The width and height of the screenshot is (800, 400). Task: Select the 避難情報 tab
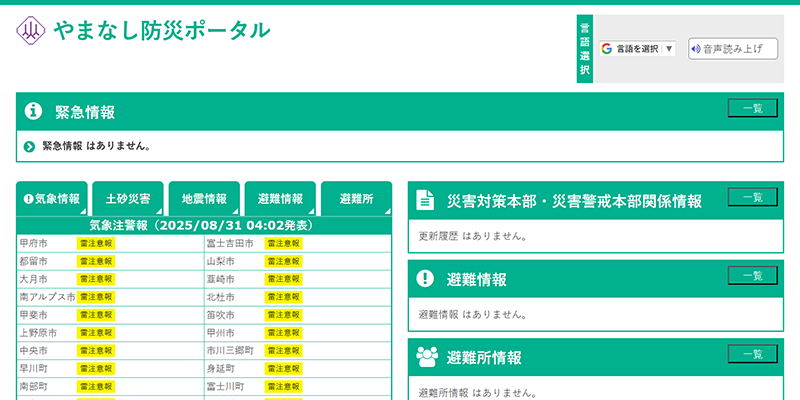point(280,199)
